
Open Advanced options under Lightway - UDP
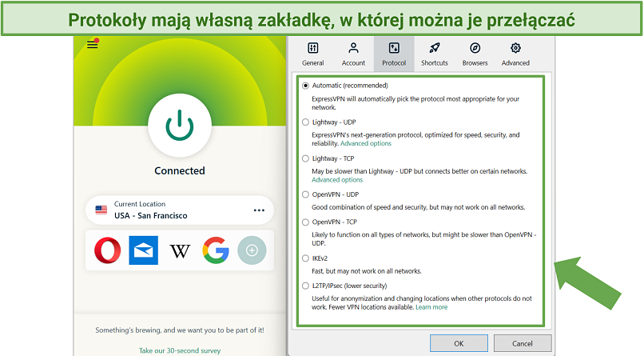(365, 143)
